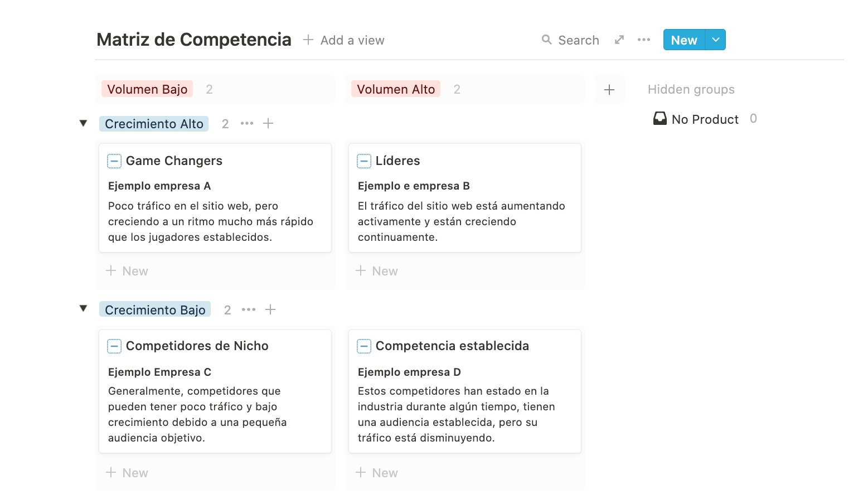The height and width of the screenshot is (504, 863).
Task: Click New under Competencia establecida card
Action: pyautogui.click(x=377, y=473)
